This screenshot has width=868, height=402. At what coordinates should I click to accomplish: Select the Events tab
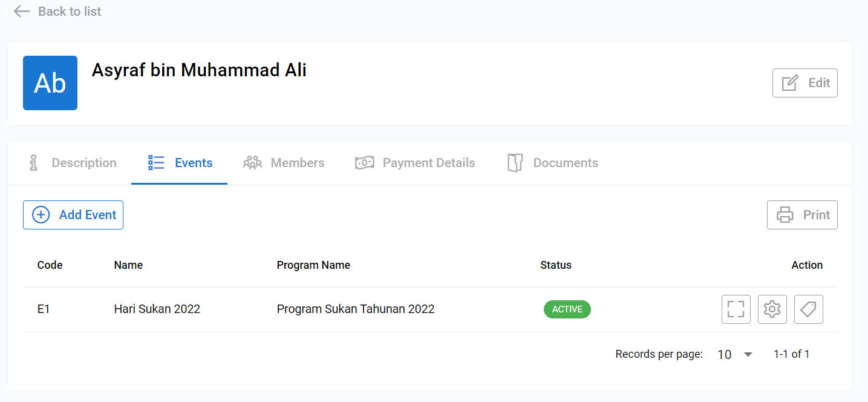tap(180, 163)
